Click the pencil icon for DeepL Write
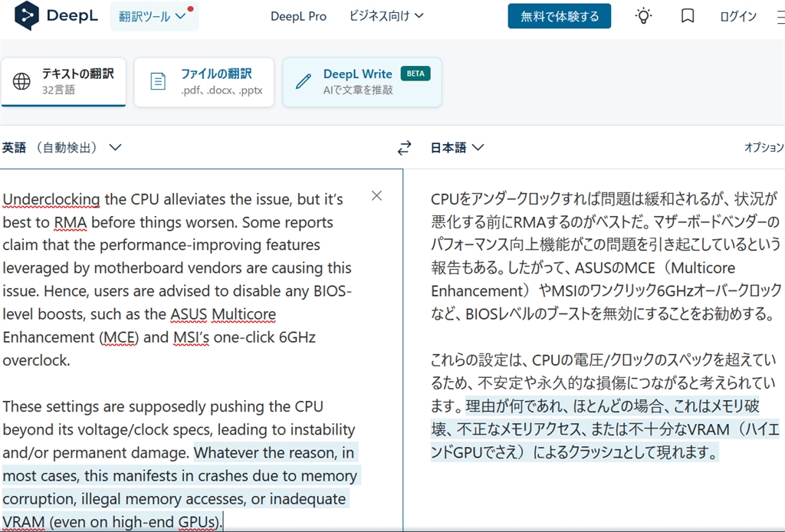The image size is (785, 532). pos(303,81)
